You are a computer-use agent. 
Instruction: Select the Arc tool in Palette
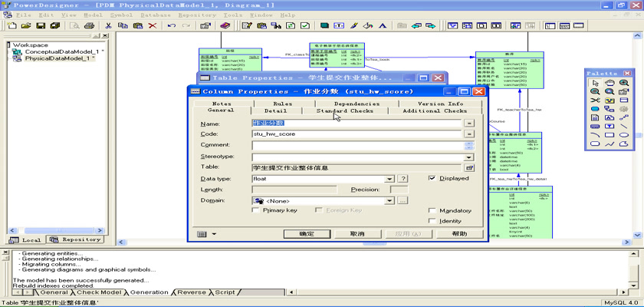pos(595,135)
